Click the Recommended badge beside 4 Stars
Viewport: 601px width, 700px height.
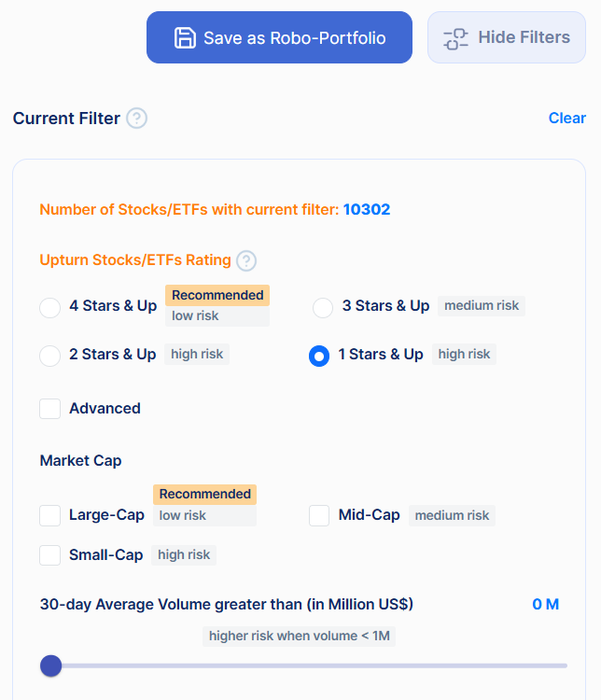217,295
